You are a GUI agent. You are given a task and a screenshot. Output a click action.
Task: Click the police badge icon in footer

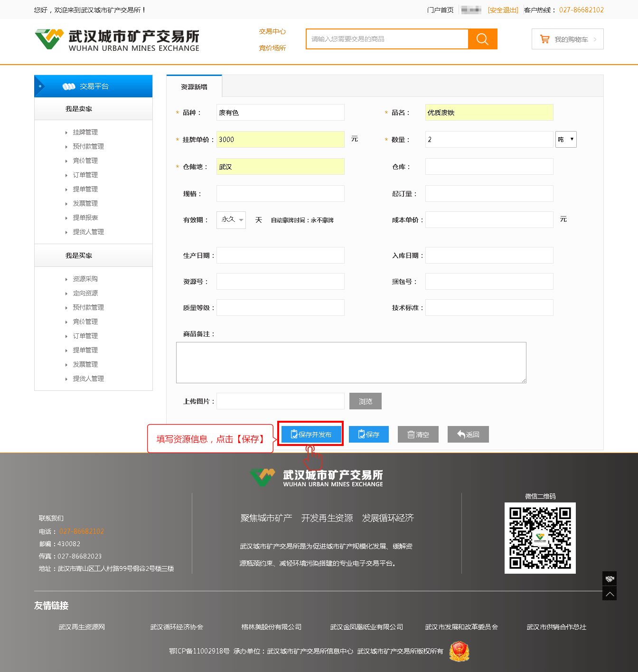[x=459, y=651]
